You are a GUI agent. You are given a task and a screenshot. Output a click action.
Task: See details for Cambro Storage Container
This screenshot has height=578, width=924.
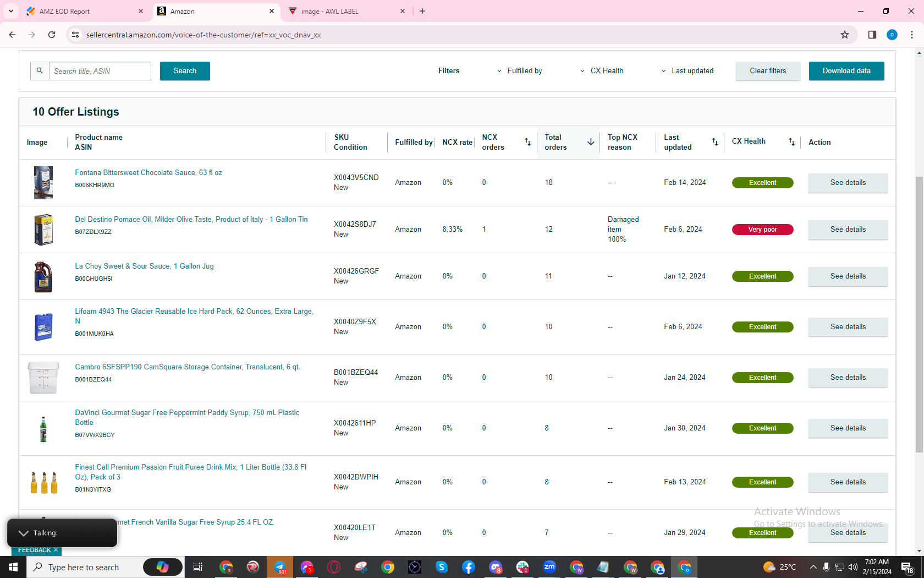848,378
